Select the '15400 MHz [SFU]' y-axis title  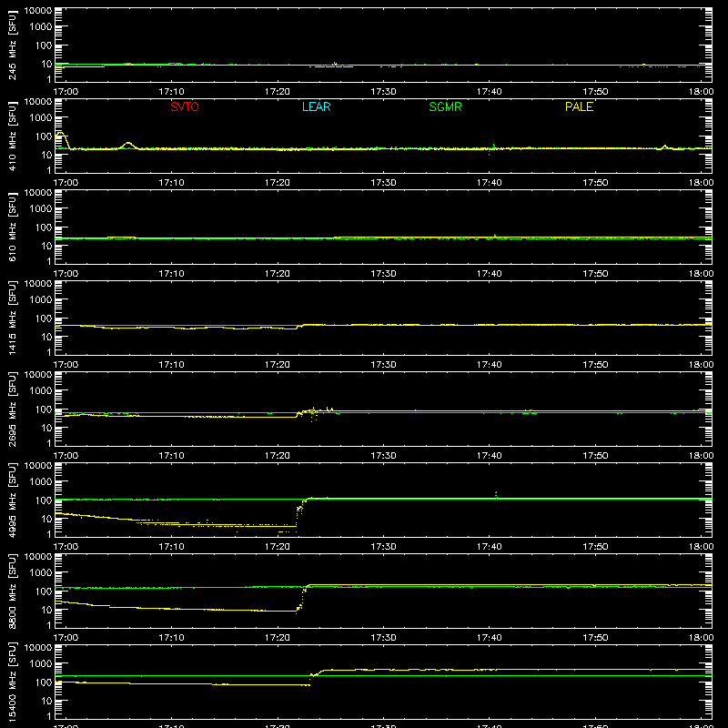click(x=12, y=682)
